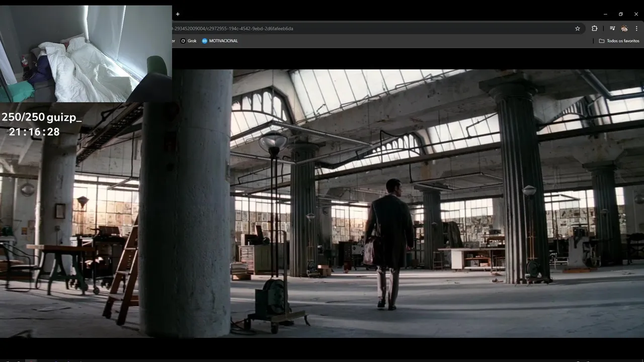
Task: Click the 250/250 counter text
Action: point(23,118)
